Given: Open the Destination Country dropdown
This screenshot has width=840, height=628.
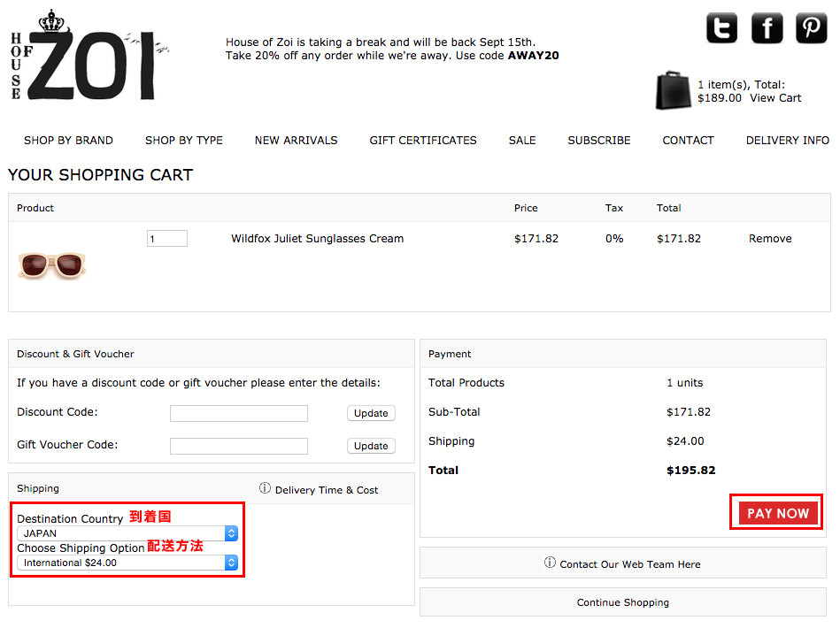Looking at the screenshot, I should pos(127,533).
